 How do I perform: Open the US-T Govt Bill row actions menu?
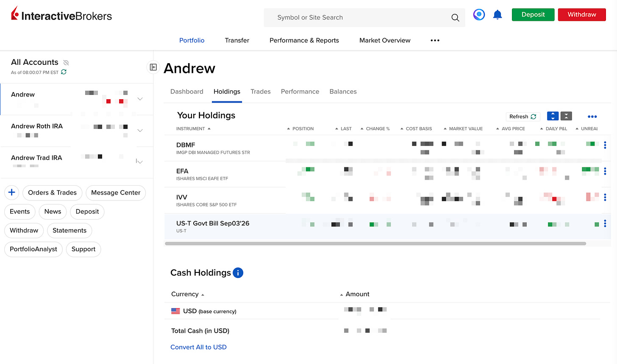(x=605, y=223)
